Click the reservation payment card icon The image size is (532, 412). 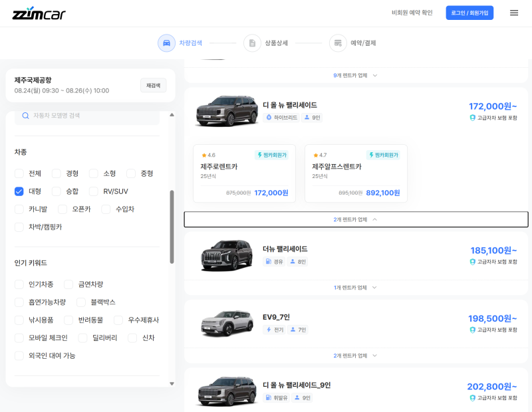(338, 43)
